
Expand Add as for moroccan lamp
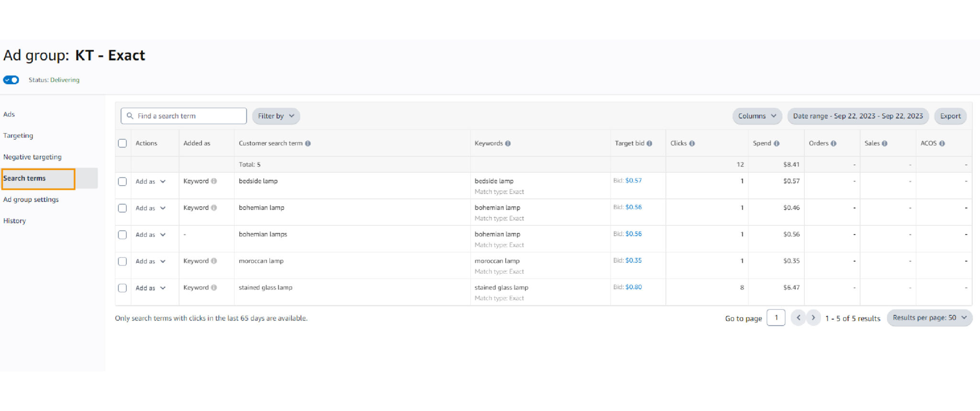[x=150, y=261]
